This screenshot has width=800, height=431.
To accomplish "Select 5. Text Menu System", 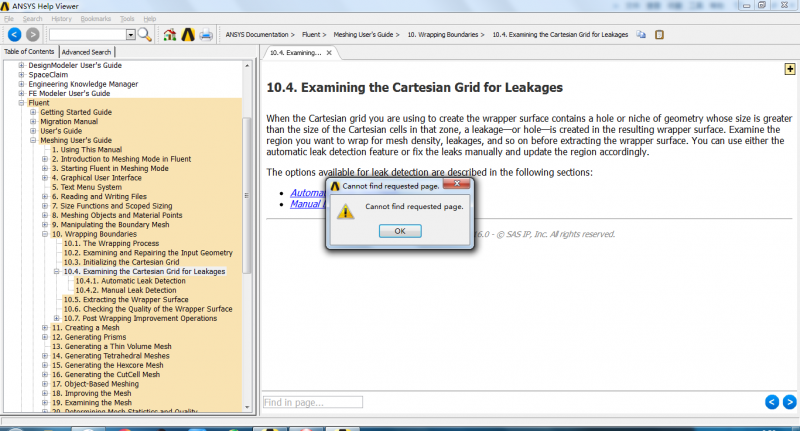I will tap(87, 187).
